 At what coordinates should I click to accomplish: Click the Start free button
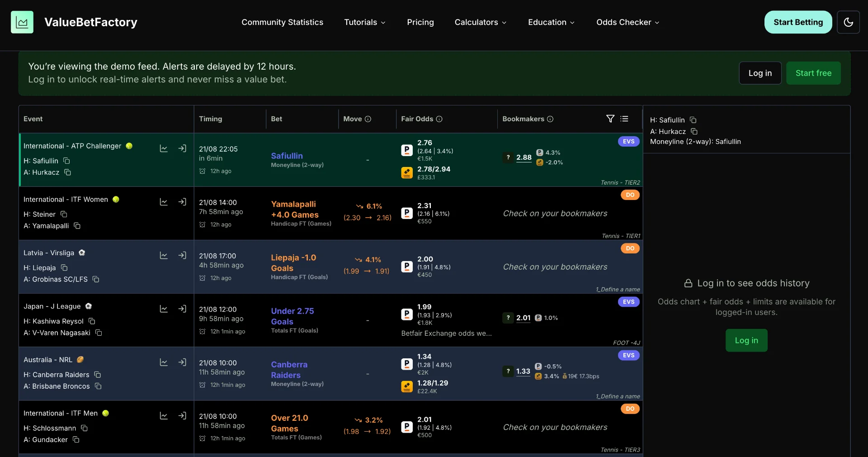click(813, 73)
